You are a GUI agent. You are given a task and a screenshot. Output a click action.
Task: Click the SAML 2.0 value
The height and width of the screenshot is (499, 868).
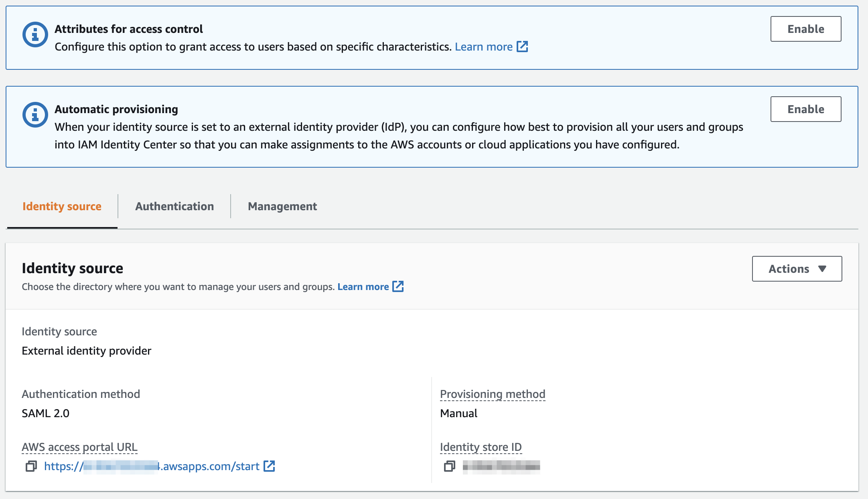pos(45,413)
